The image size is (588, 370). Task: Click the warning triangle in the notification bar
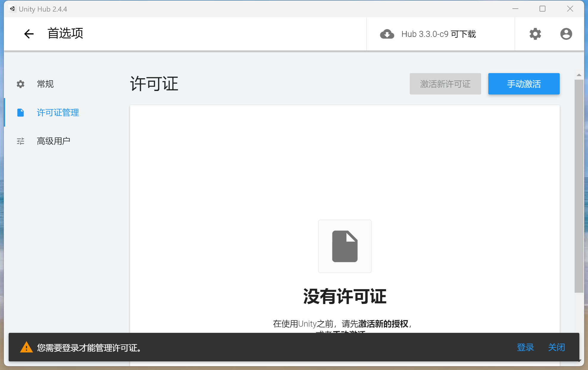(x=26, y=347)
